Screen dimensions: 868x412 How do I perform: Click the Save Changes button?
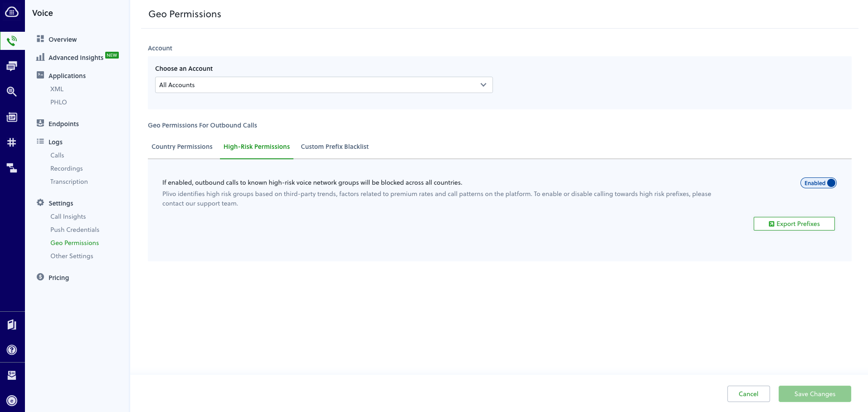click(814, 394)
